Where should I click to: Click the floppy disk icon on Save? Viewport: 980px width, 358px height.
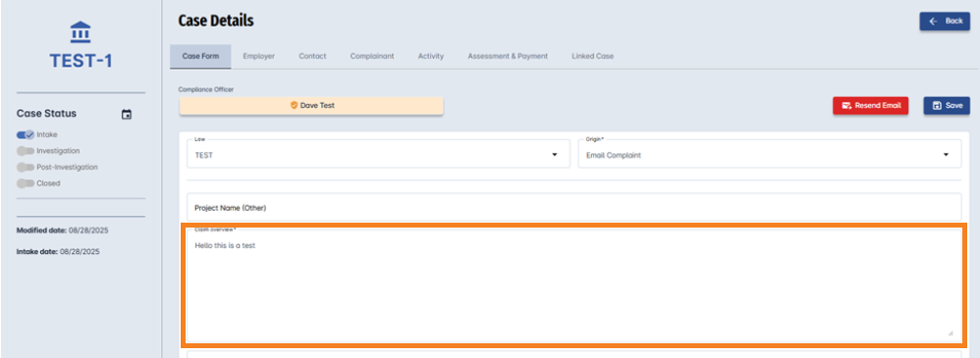(937, 106)
